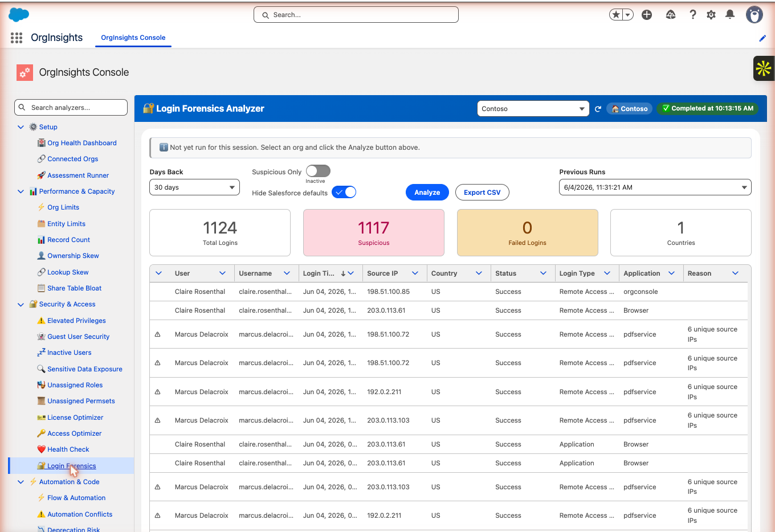Open the Application column menu chevron
Image resolution: width=775 pixels, height=532 pixels.
[671, 273]
